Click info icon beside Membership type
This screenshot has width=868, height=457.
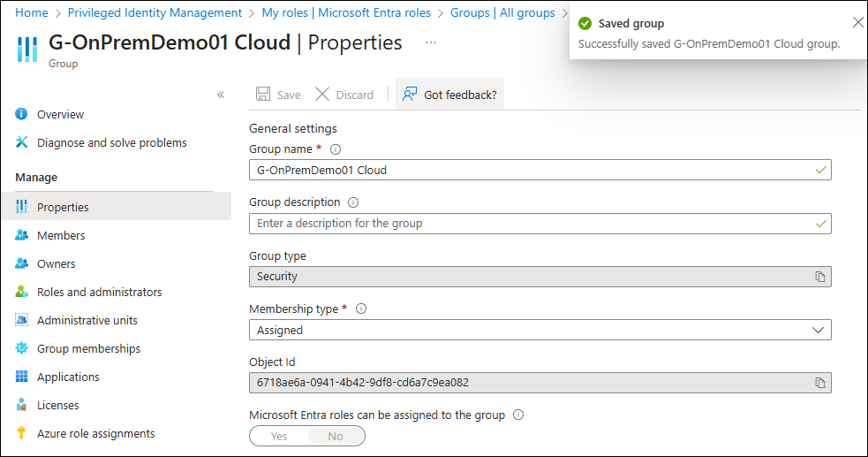click(361, 309)
